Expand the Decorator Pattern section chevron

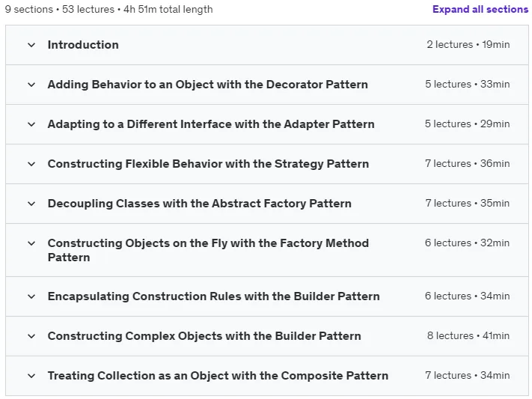click(31, 85)
